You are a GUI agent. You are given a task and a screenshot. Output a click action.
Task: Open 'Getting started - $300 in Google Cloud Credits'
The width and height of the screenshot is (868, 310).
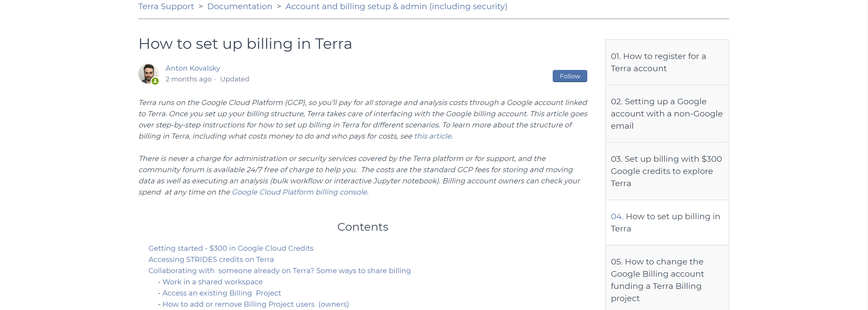coord(231,248)
